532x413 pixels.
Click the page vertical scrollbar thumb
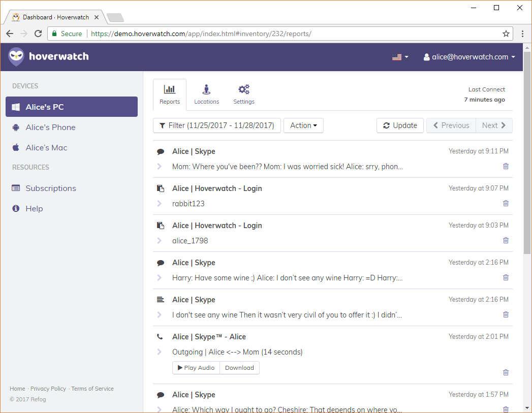pyautogui.click(x=527, y=152)
